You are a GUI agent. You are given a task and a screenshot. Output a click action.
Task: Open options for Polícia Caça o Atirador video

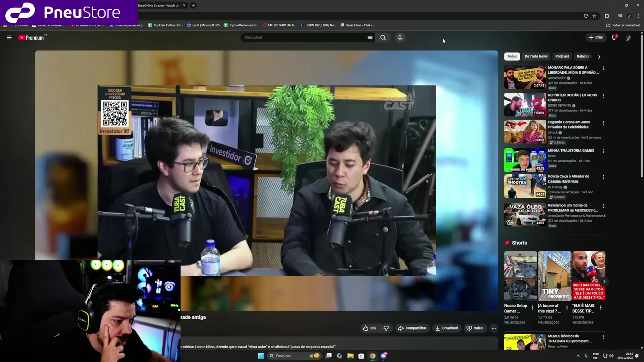(603, 177)
